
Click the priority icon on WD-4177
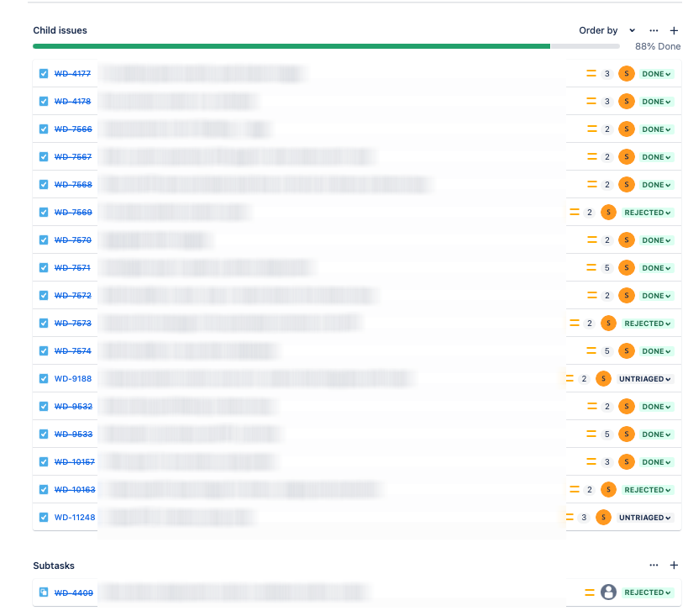(592, 73)
